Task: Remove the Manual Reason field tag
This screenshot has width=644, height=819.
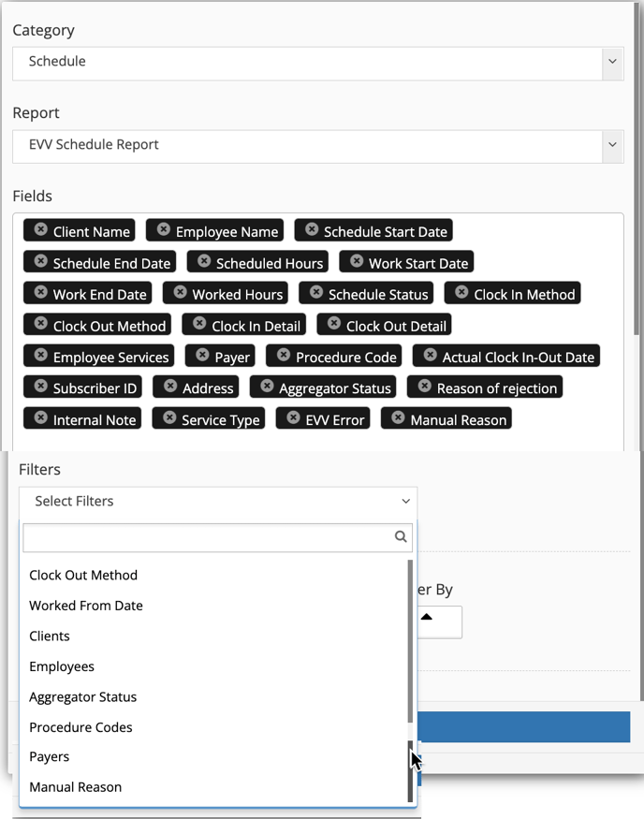Action: (x=399, y=417)
